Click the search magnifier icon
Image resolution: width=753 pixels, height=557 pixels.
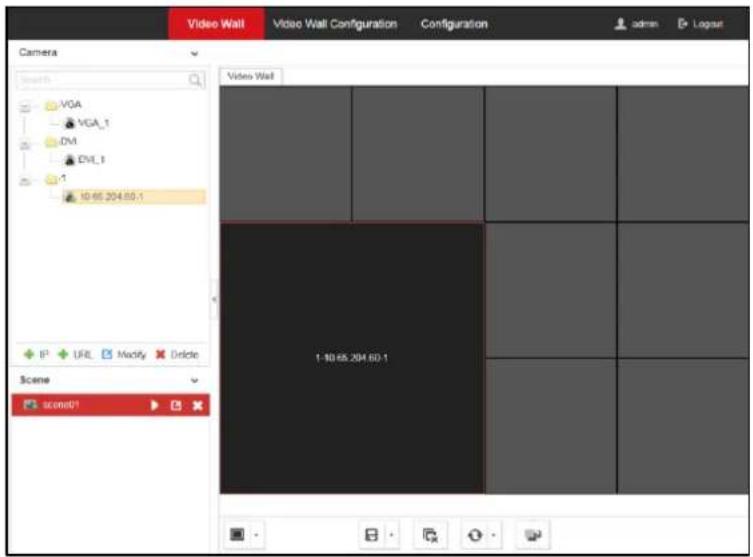195,80
